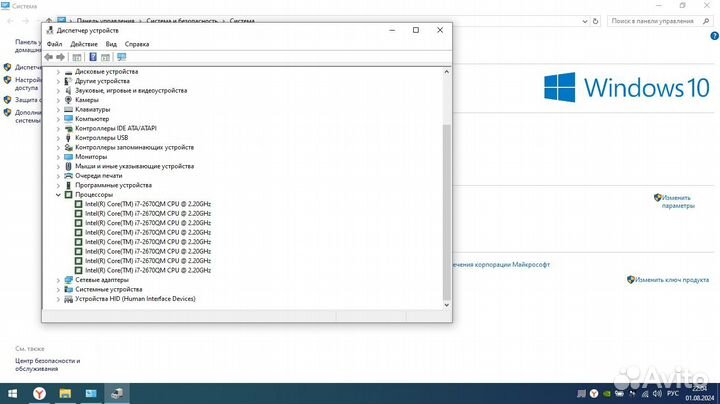The height and width of the screenshot is (404, 720).
Task: Click the Изменить параметры link
Action: point(678,202)
